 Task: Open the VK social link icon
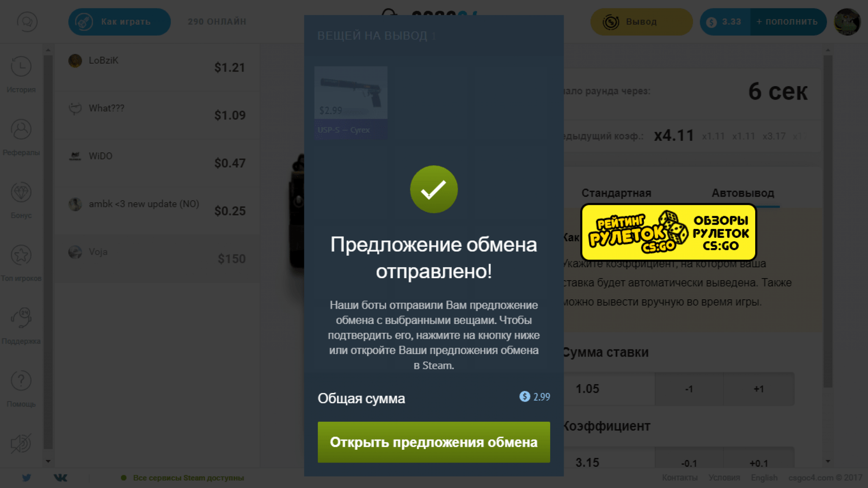[x=60, y=478]
